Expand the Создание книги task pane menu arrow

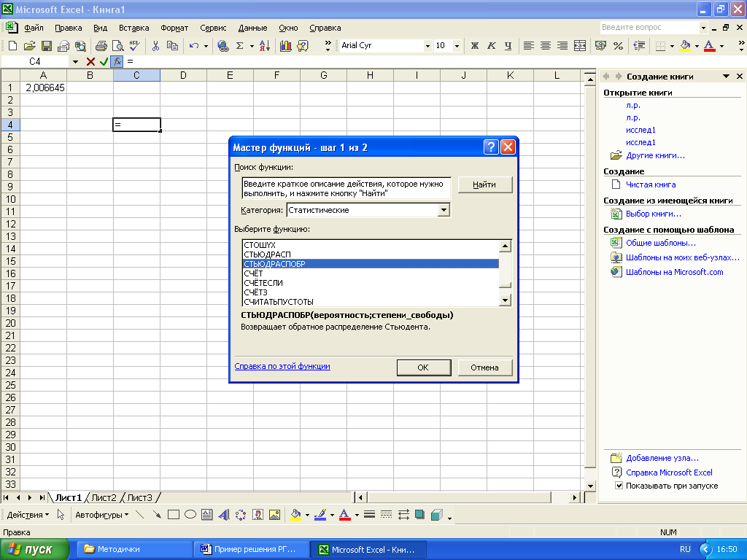726,76
